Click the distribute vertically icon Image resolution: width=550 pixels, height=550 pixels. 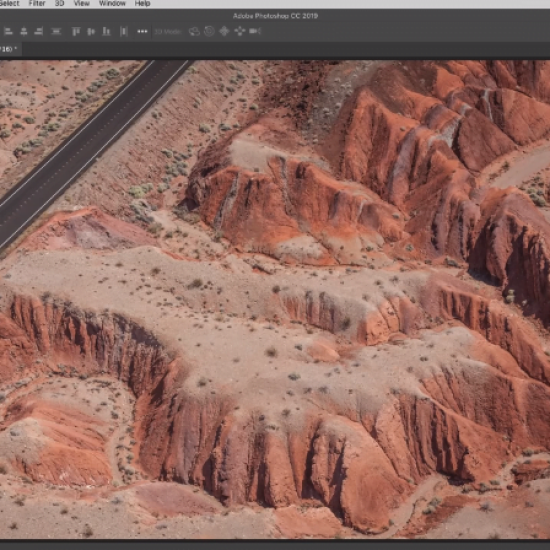click(x=56, y=32)
